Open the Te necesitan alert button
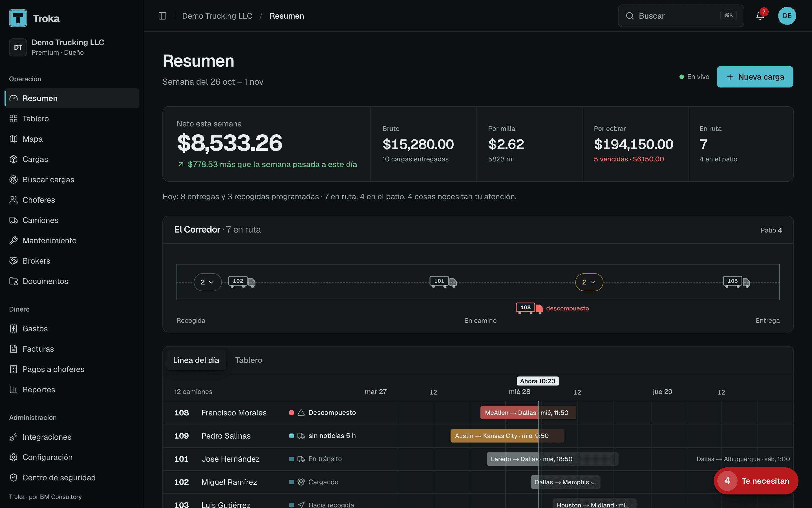Viewport: 812px width, 508px height. (756, 481)
